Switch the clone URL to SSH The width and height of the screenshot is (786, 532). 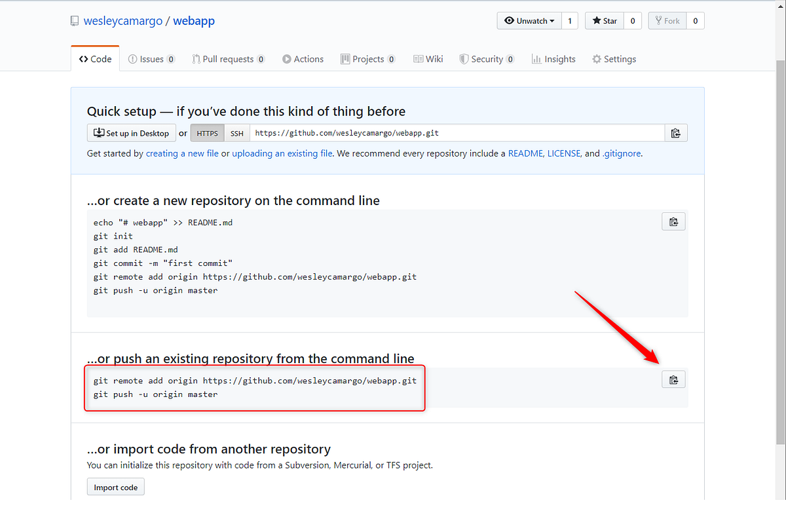(x=236, y=132)
